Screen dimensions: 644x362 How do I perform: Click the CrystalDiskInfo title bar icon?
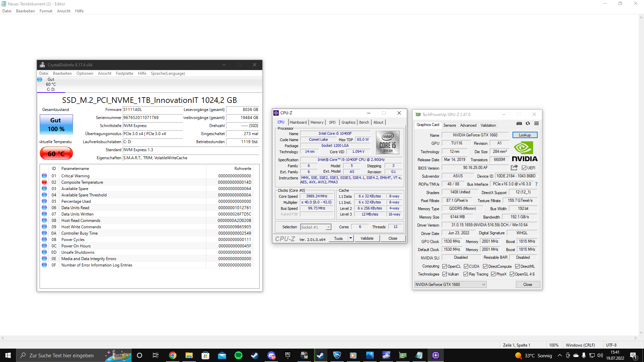[x=42, y=65]
